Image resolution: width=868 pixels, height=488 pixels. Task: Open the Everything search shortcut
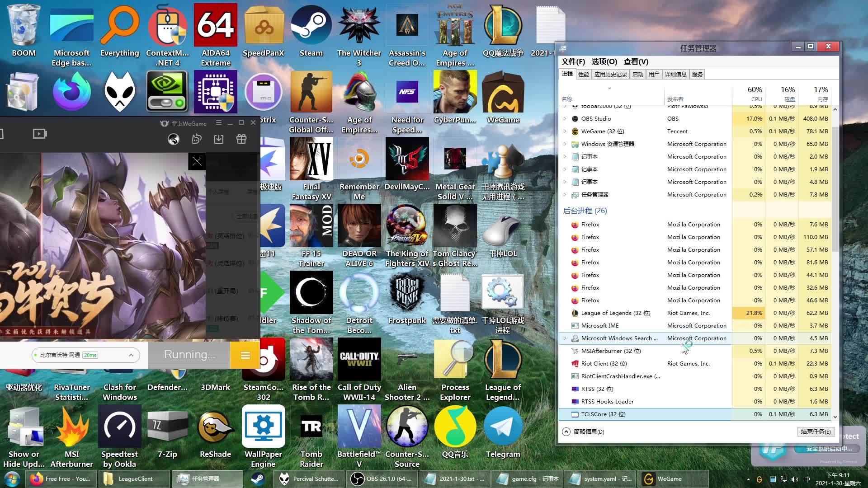click(120, 32)
